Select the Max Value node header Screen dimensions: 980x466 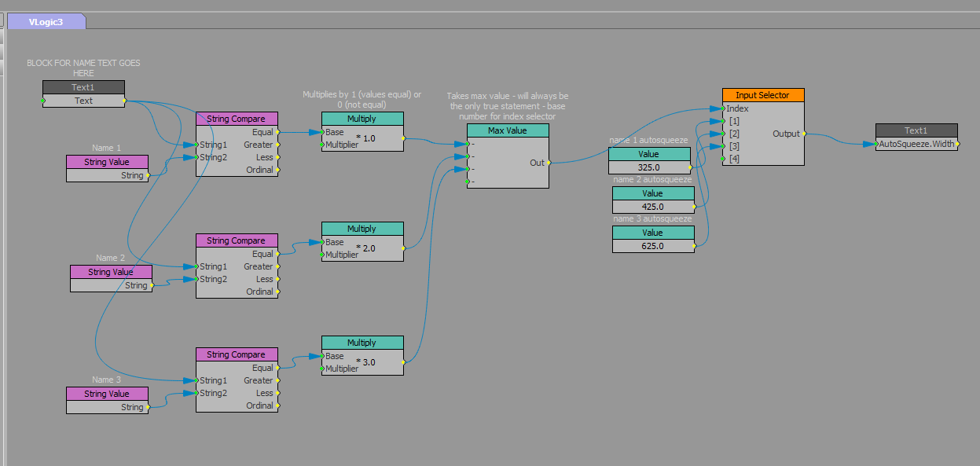pyautogui.click(x=508, y=130)
